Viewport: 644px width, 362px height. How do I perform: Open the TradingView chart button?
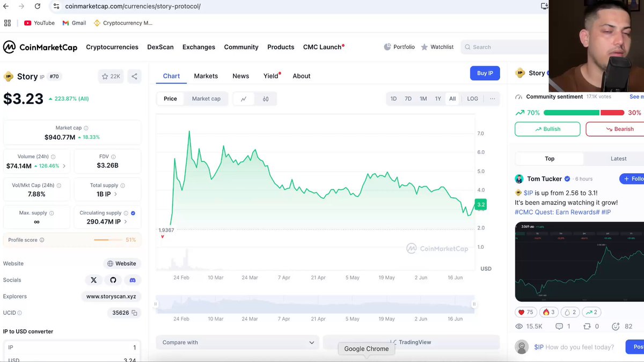(x=411, y=342)
